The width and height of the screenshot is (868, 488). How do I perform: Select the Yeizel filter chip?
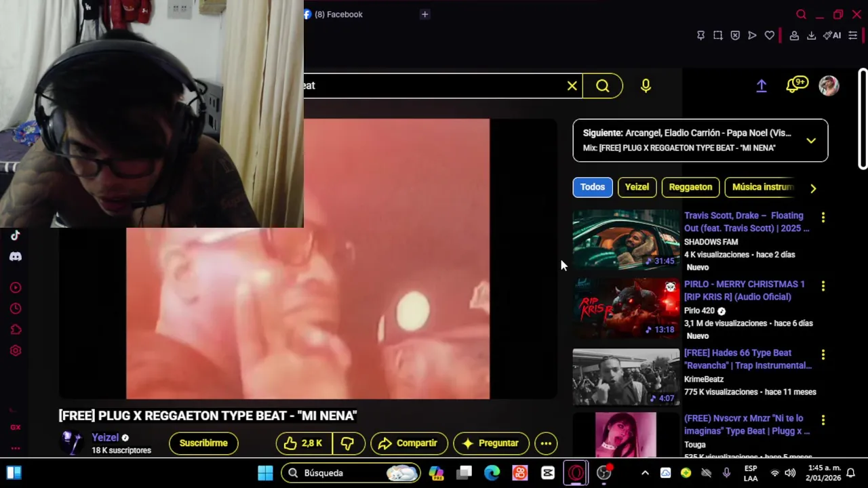(637, 187)
